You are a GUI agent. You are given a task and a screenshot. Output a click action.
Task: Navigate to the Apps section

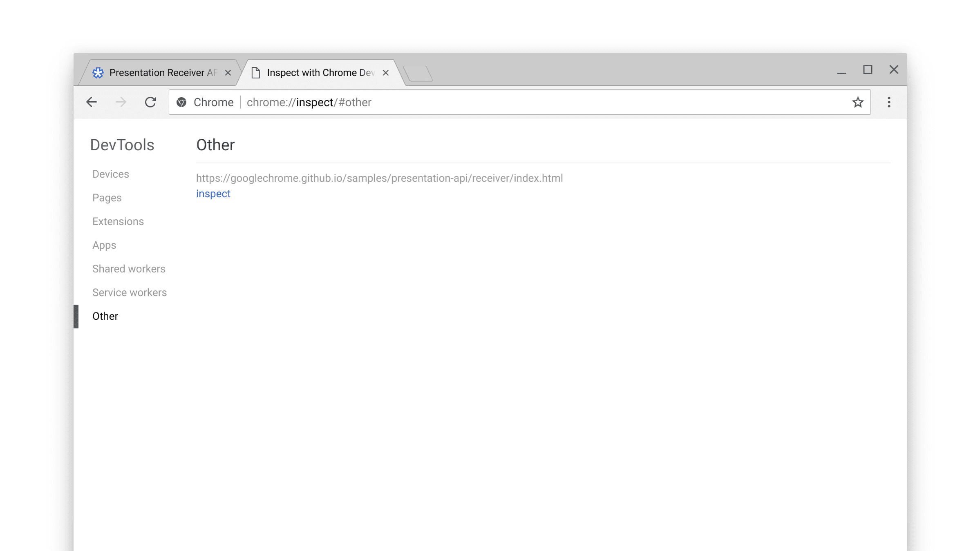pyautogui.click(x=104, y=245)
